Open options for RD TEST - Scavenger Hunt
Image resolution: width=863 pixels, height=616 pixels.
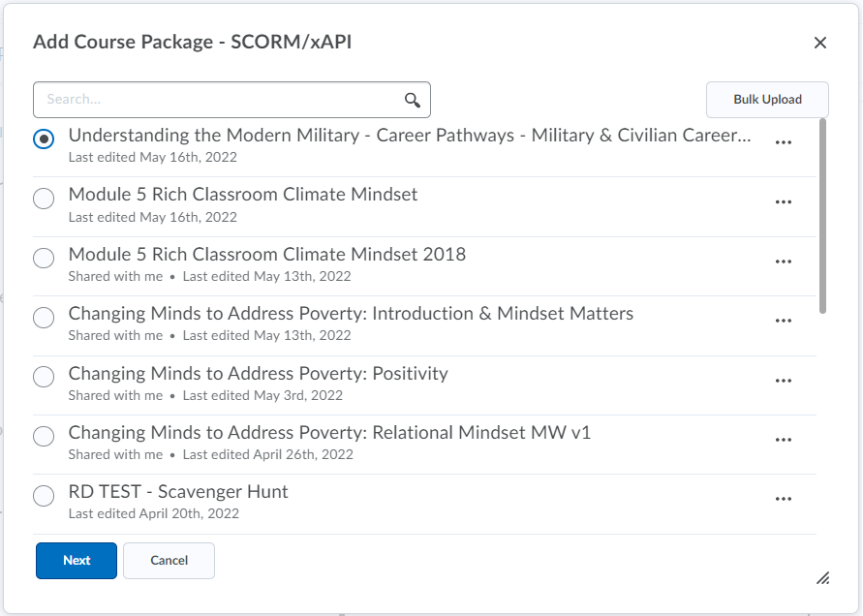click(x=784, y=499)
